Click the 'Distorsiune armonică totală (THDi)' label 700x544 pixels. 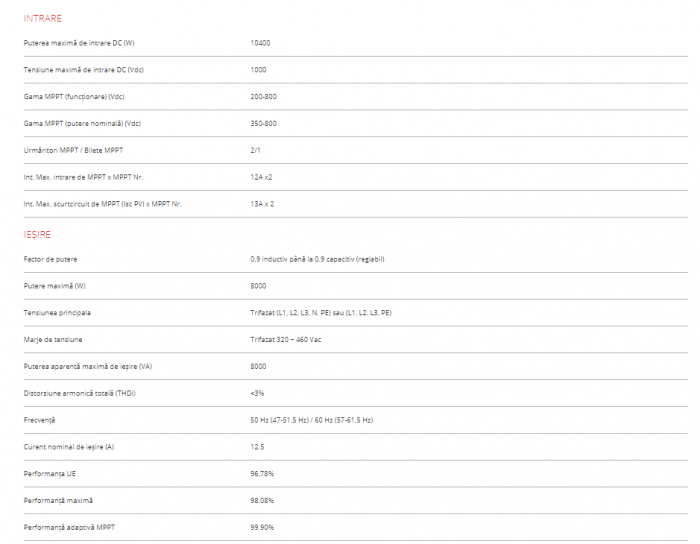(x=79, y=393)
